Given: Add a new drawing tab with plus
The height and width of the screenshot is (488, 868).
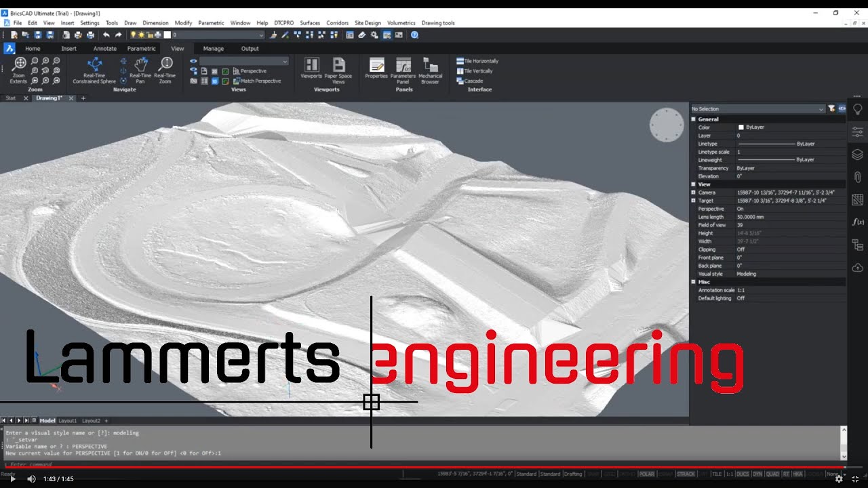Looking at the screenshot, I should (83, 98).
